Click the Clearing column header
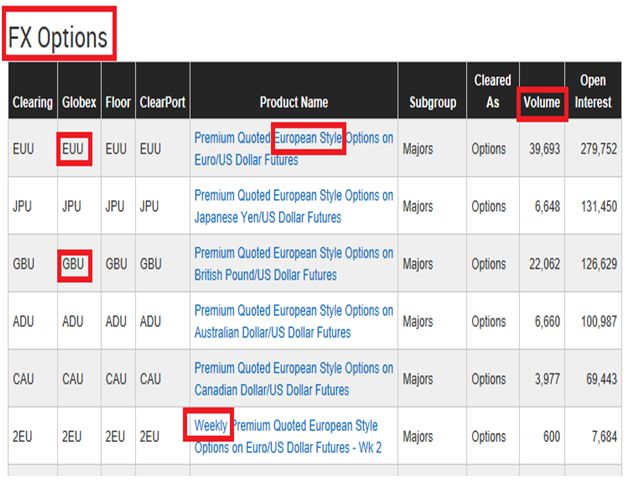The image size is (627, 481). point(32,102)
